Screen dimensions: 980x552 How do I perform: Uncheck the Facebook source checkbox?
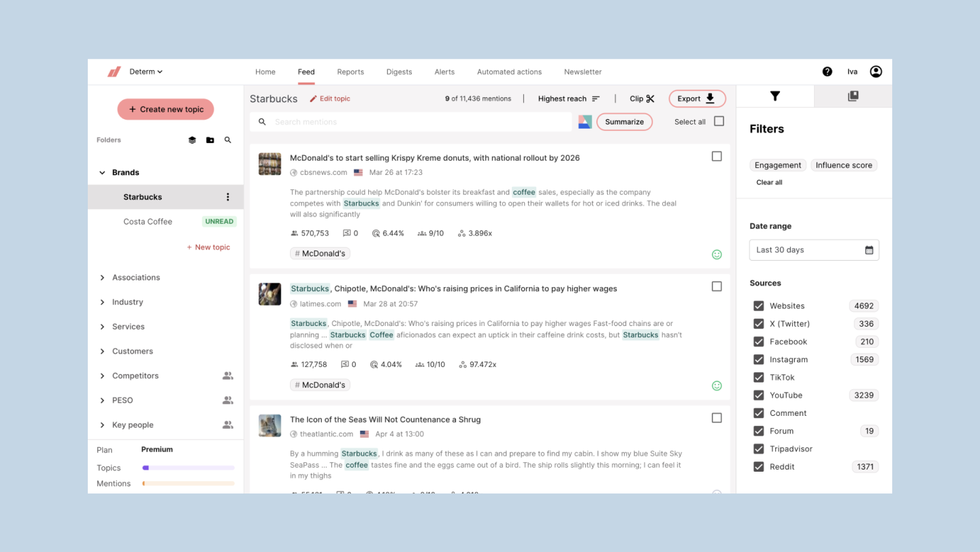click(x=759, y=342)
